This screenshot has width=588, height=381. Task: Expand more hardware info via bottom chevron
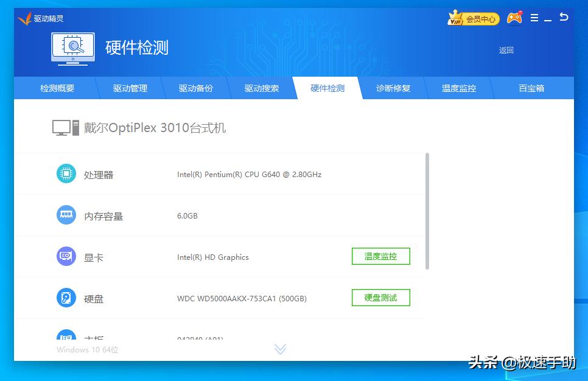(x=280, y=349)
